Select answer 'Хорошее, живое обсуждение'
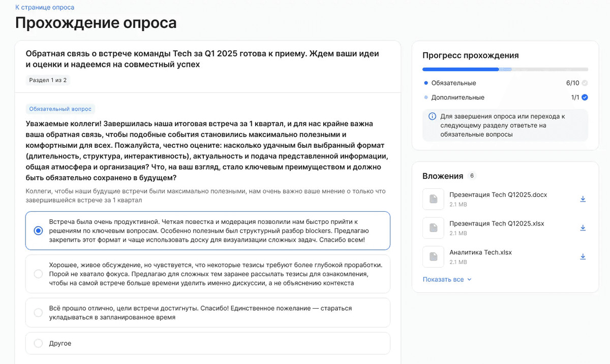 pyautogui.click(x=38, y=274)
